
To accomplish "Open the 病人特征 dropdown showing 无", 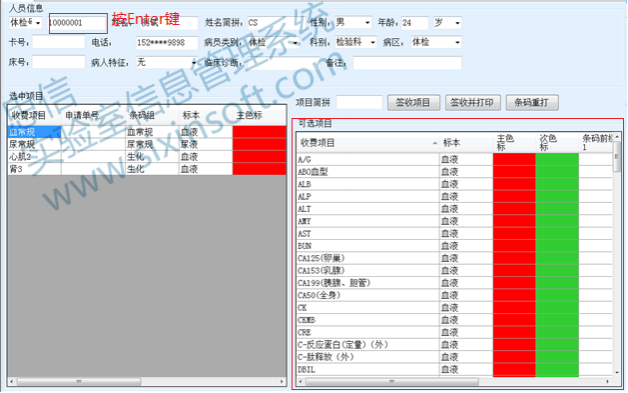I will point(193,62).
